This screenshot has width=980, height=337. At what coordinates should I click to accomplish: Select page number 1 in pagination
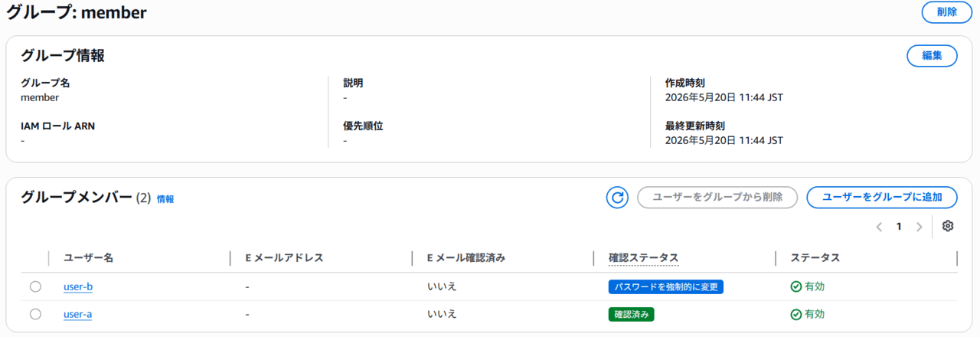coord(899,227)
